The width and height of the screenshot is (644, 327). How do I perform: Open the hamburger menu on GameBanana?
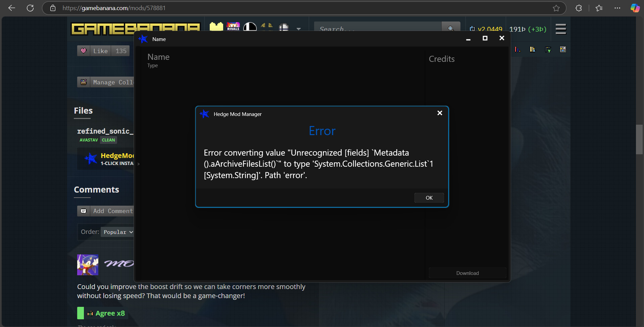point(560,29)
